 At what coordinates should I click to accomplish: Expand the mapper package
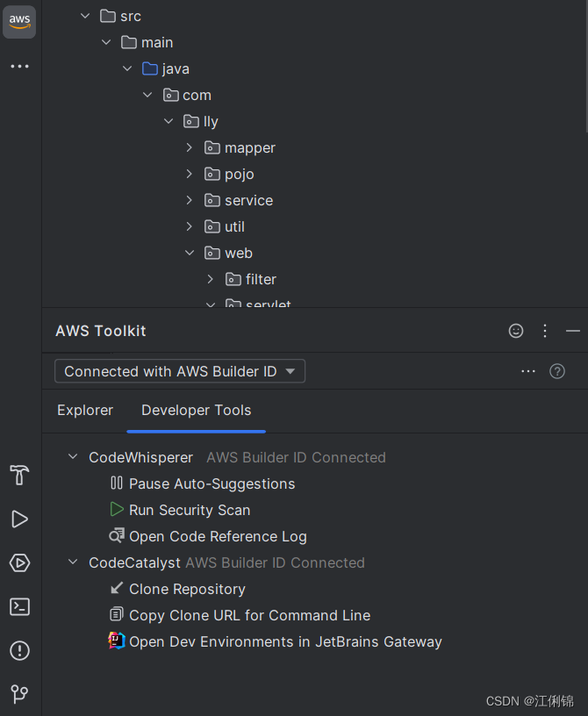click(190, 147)
